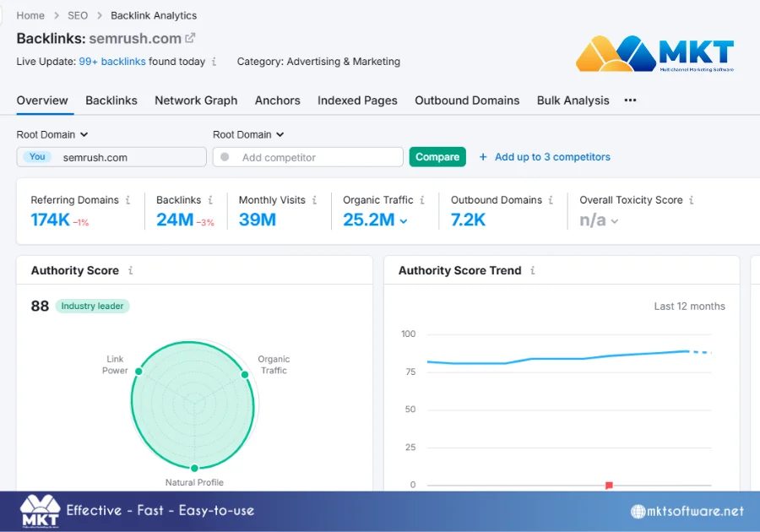Image resolution: width=760 pixels, height=532 pixels.
Task: Click the 7.2K Outbound Domains value
Action: (x=468, y=220)
